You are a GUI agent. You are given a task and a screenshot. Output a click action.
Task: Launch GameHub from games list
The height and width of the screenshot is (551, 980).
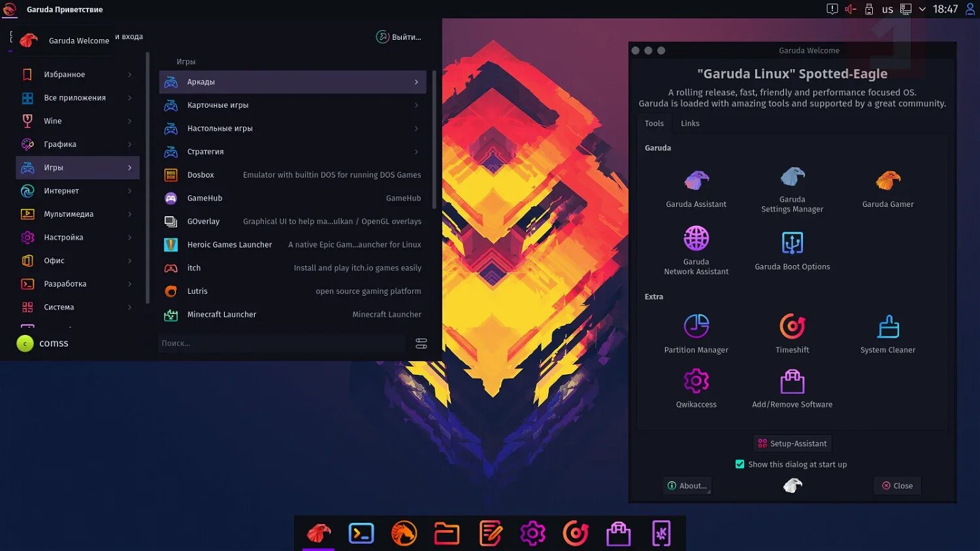(293, 198)
